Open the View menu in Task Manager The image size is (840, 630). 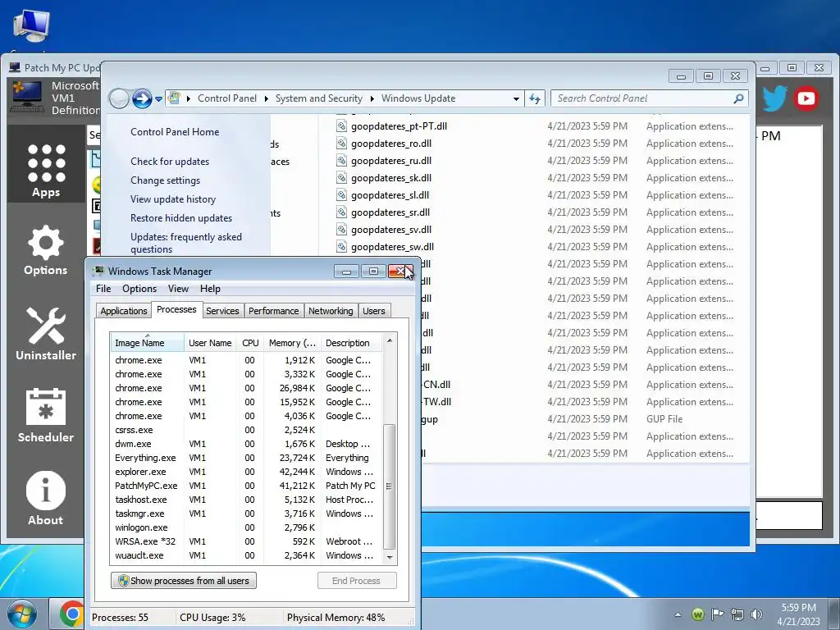178,288
